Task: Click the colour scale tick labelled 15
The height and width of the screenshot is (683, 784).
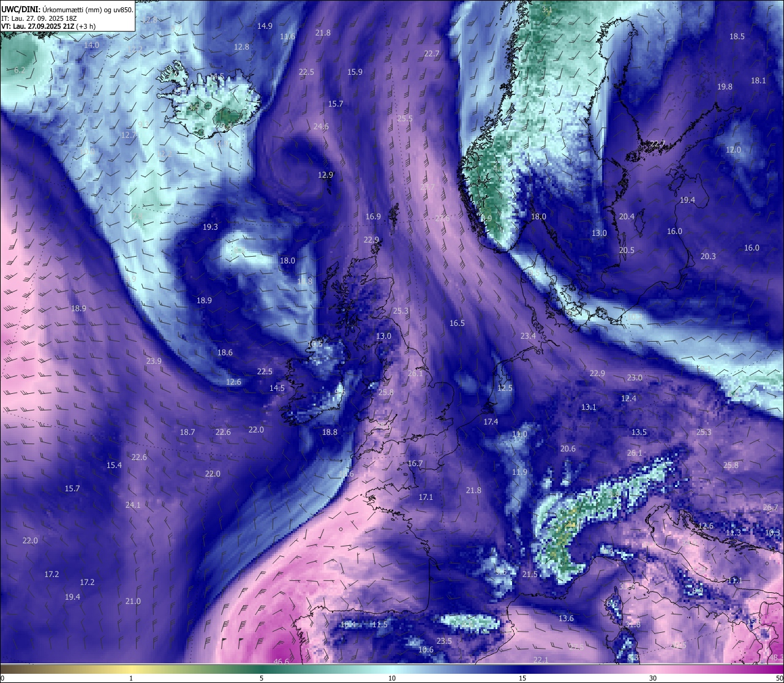Action: coord(522,678)
